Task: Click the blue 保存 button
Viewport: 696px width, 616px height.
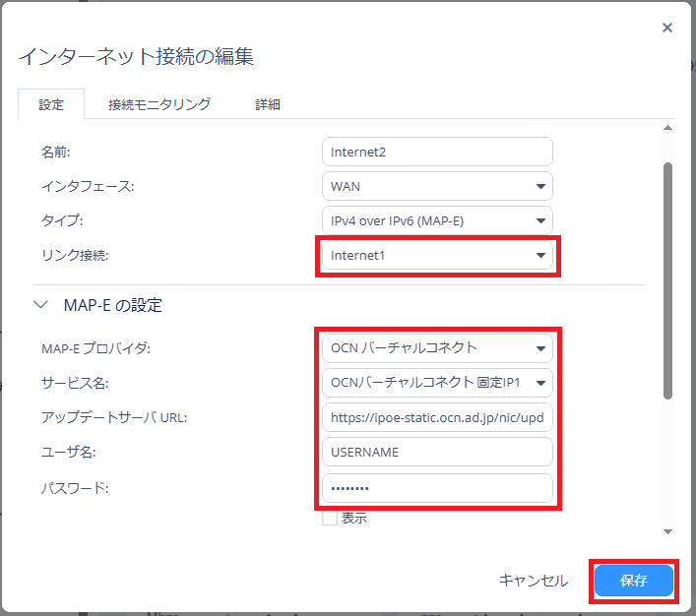Action: (x=634, y=581)
